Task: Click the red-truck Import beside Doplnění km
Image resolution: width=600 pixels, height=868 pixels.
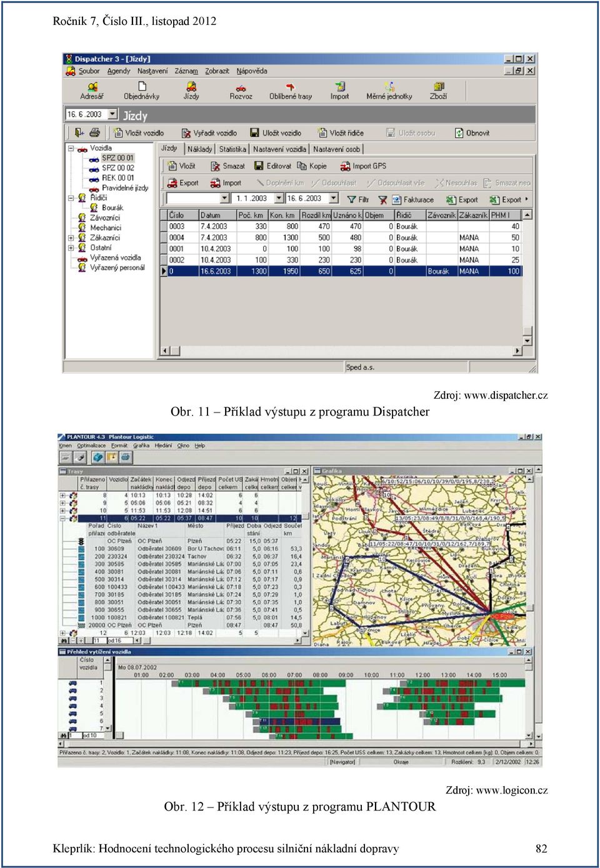Action: [226, 183]
